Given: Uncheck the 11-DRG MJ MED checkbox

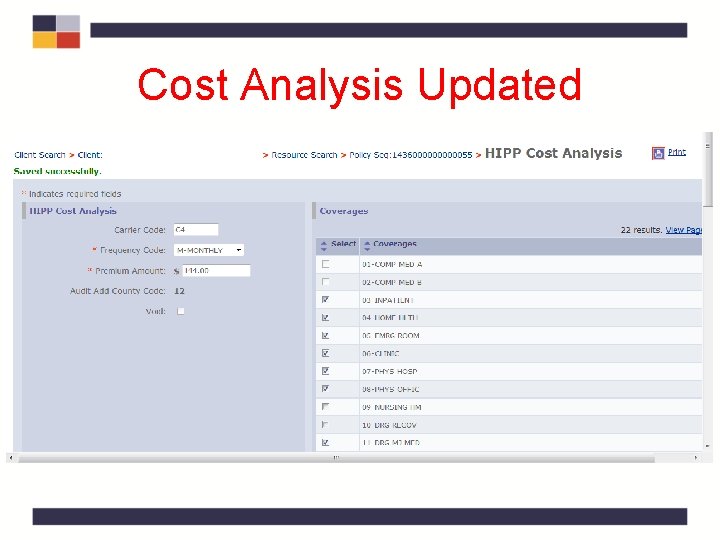Looking at the screenshot, I should tap(326, 443).
